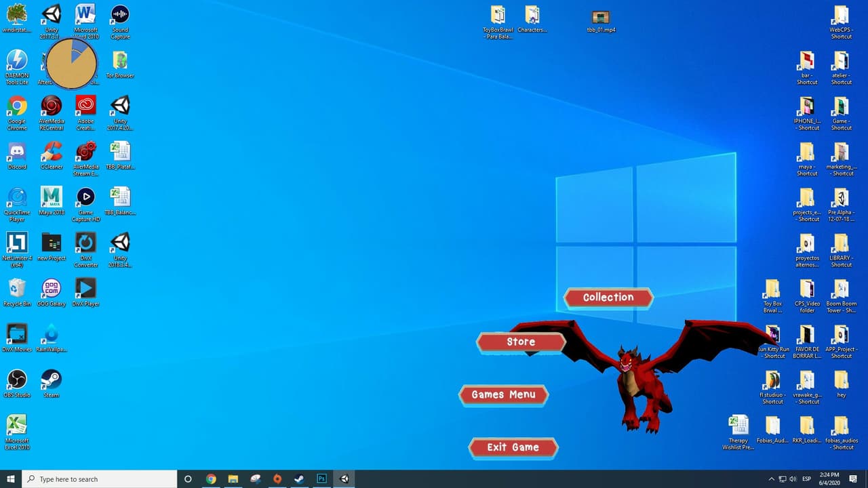Image resolution: width=868 pixels, height=488 pixels.
Task: Click the new Project desktop icon
Action: click(51, 247)
